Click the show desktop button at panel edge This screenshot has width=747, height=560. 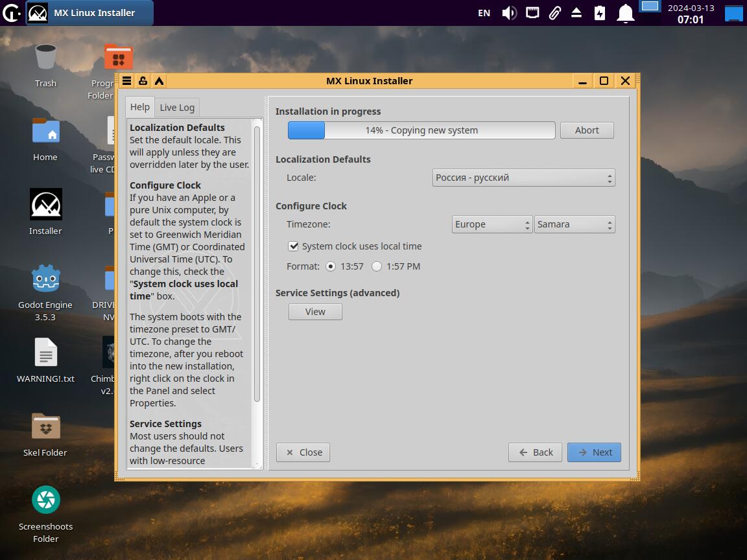click(x=734, y=13)
